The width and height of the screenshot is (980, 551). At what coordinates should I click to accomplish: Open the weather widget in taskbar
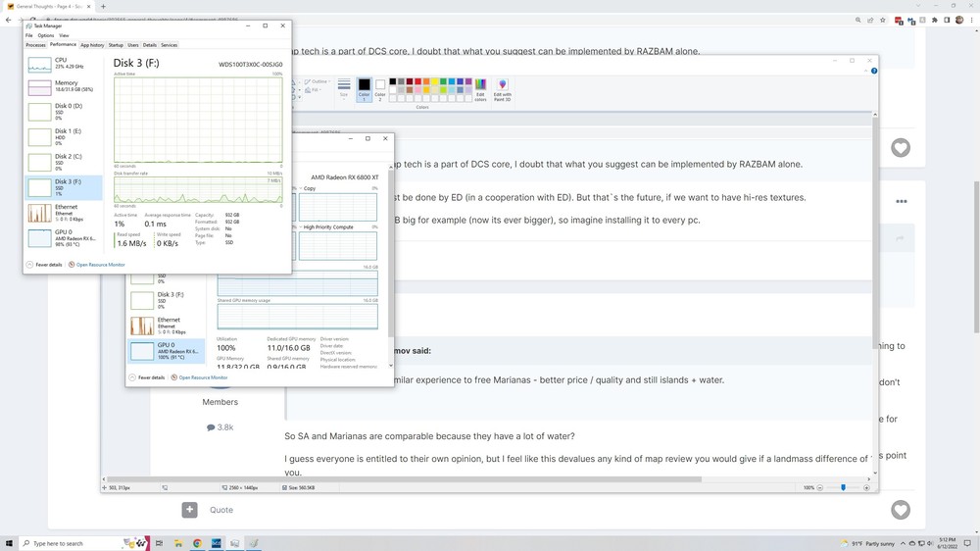tap(868, 543)
